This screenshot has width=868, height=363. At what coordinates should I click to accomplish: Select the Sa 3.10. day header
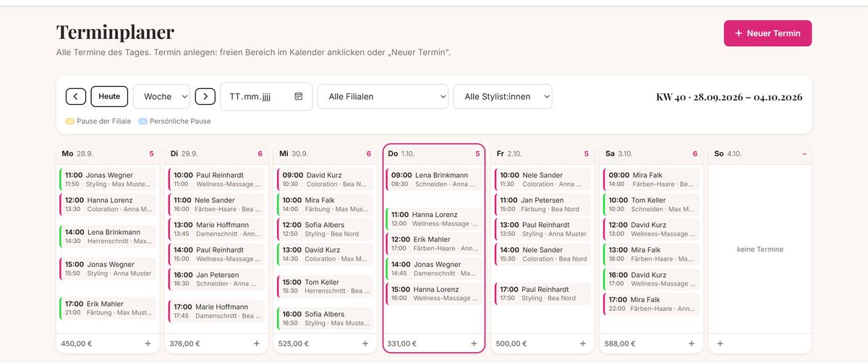coord(651,154)
